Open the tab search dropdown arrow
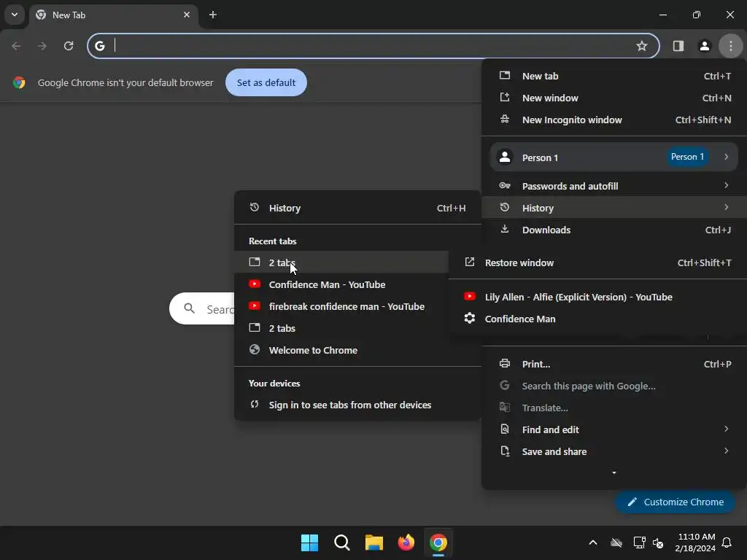 15,15
